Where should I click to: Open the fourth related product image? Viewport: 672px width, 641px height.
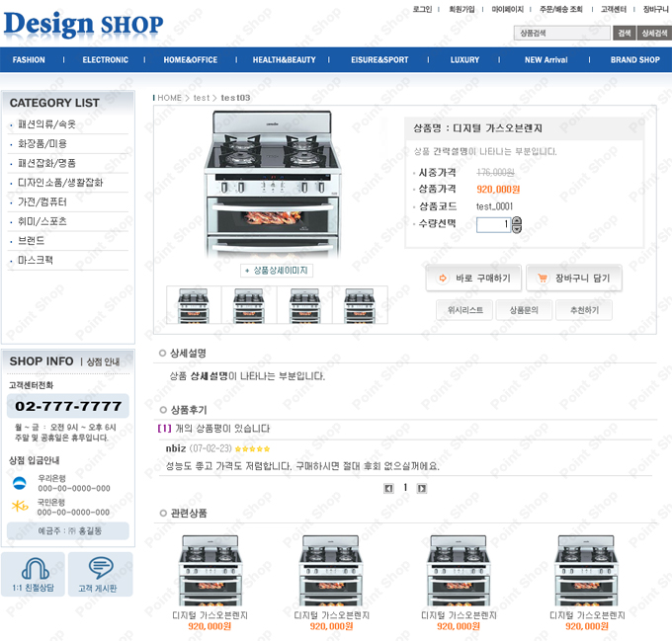pos(586,570)
